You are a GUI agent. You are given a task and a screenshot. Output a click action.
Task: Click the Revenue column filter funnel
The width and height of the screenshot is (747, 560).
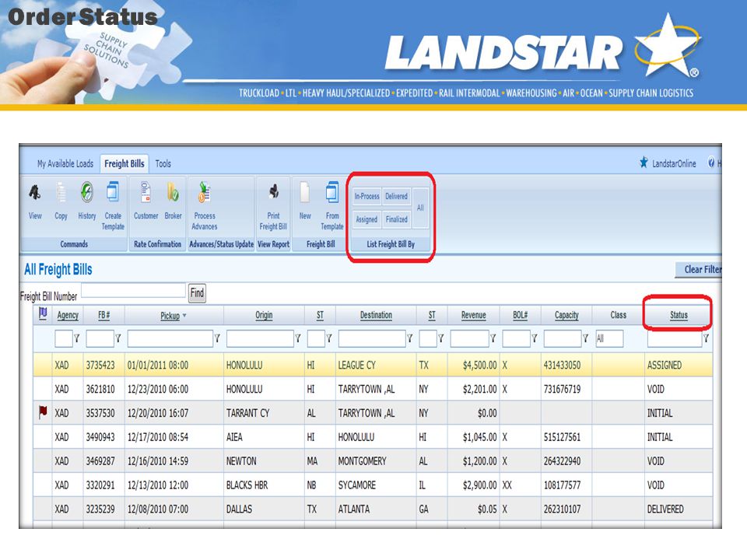[x=493, y=338]
